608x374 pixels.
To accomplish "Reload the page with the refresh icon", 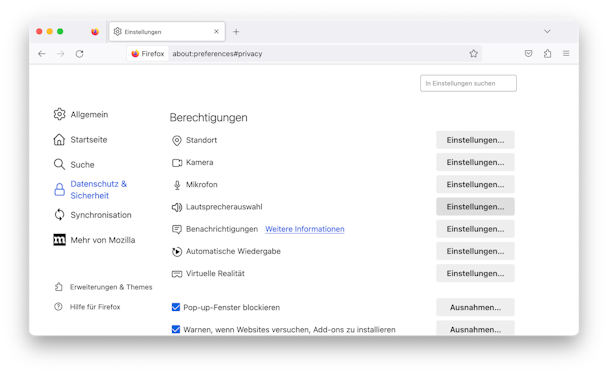I will point(79,54).
